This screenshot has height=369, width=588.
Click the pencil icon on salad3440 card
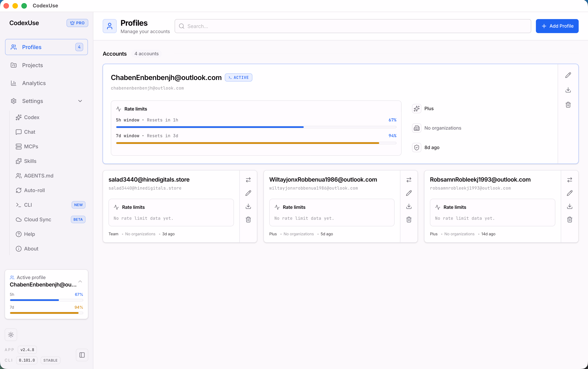(x=248, y=193)
